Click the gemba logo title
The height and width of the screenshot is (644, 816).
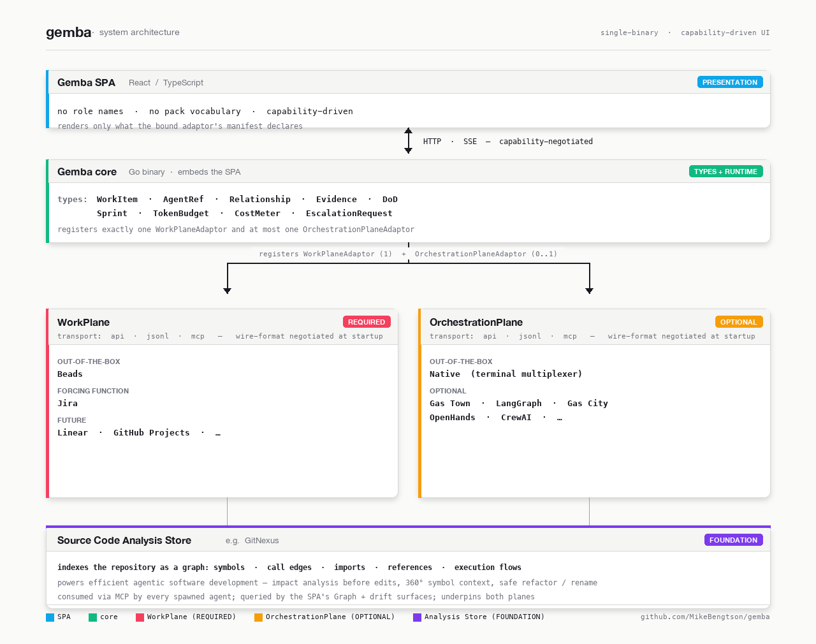[69, 32]
